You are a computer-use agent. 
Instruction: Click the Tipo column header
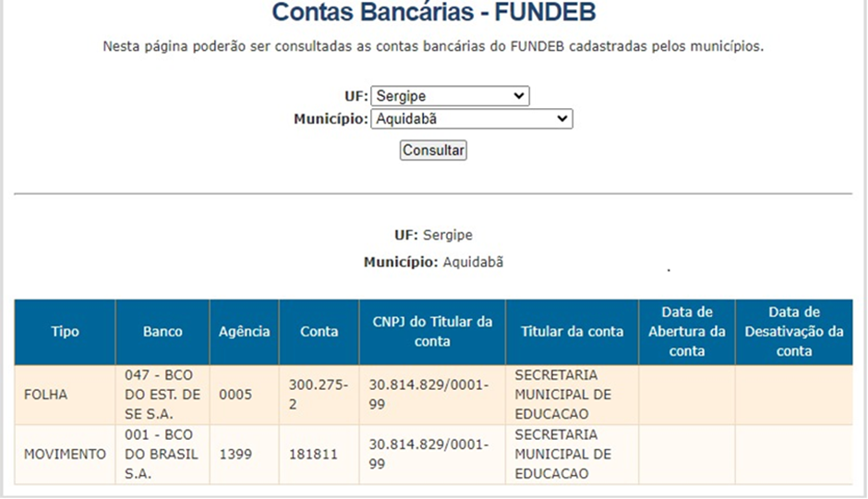65,332
